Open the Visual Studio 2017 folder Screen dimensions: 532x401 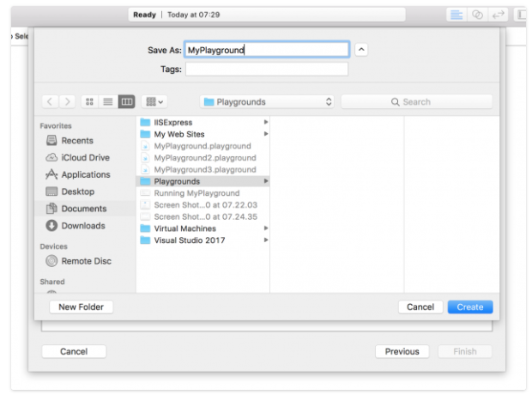(x=203, y=240)
